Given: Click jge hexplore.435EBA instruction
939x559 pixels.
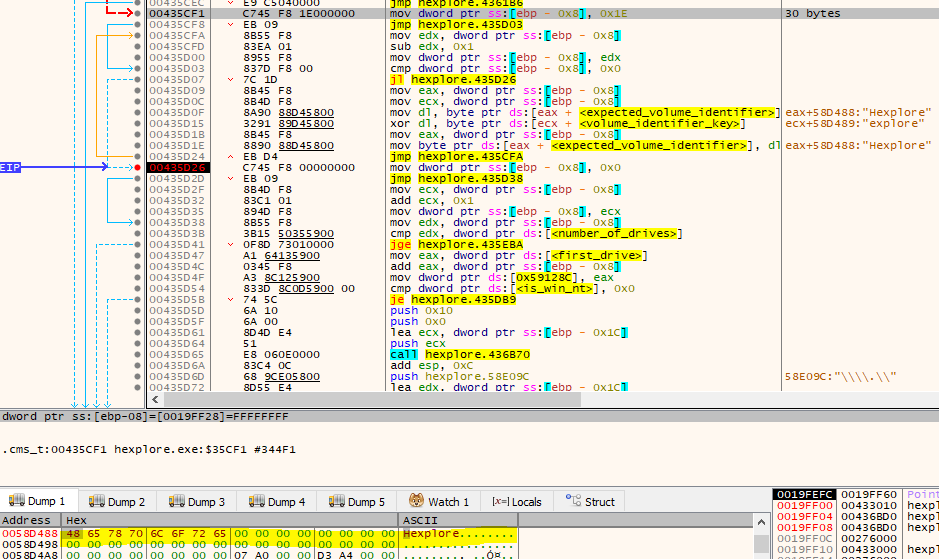Looking at the screenshot, I should tap(456, 244).
